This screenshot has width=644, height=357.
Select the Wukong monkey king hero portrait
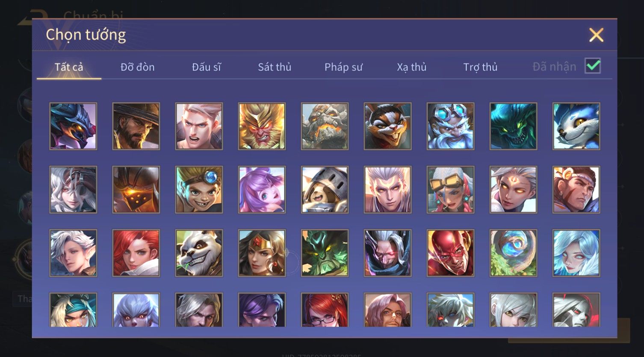(x=262, y=126)
